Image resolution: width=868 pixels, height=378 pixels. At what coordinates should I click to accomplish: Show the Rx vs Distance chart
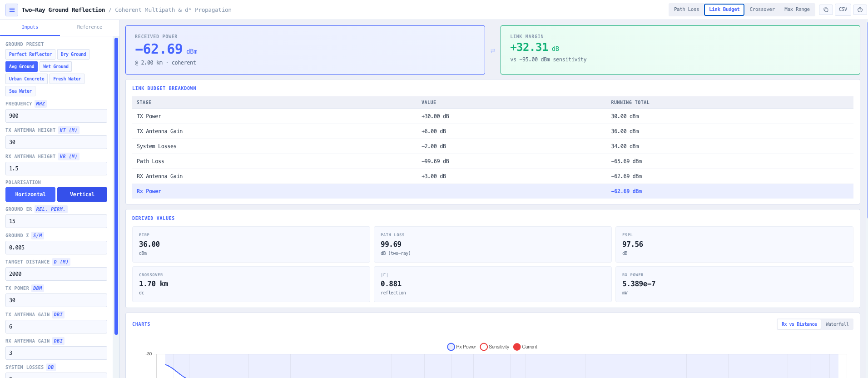coord(799,324)
